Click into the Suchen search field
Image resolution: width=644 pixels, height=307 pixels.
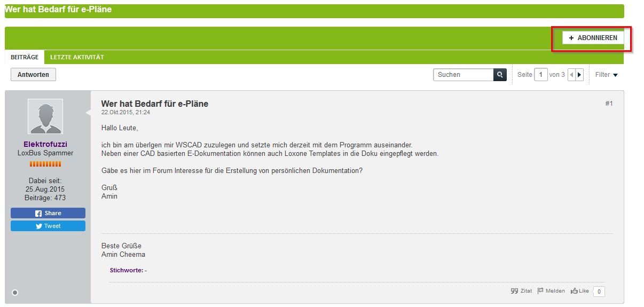(463, 75)
